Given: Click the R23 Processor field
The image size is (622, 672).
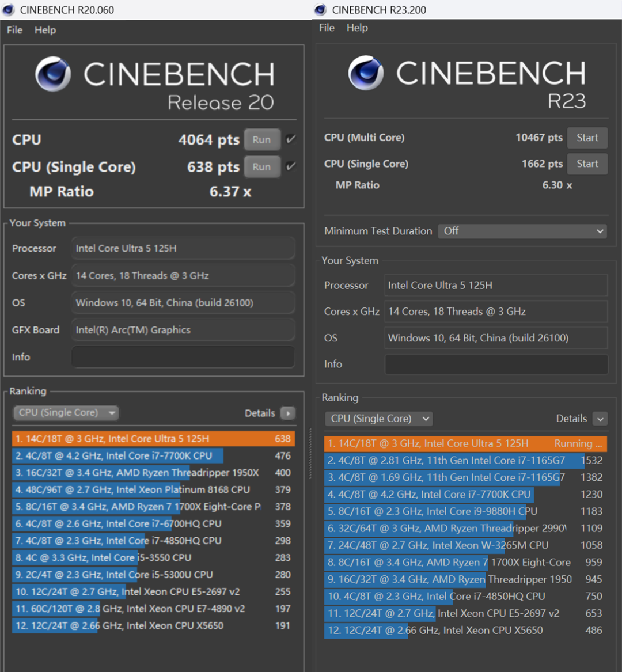Looking at the screenshot, I should [496, 286].
